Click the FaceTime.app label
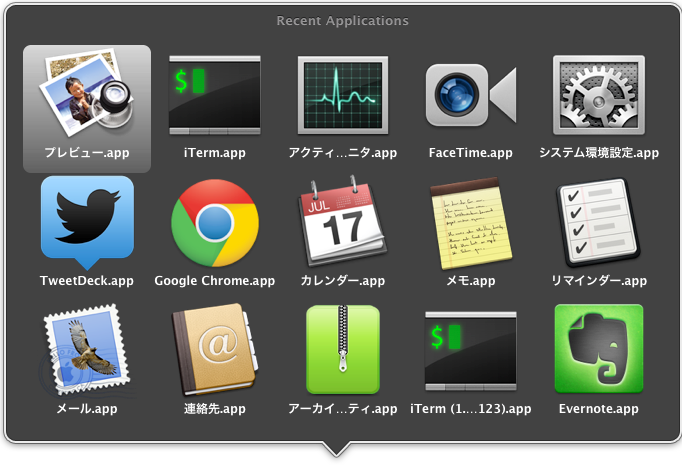Viewport: 682px width, 465px height. pos(471,153)
